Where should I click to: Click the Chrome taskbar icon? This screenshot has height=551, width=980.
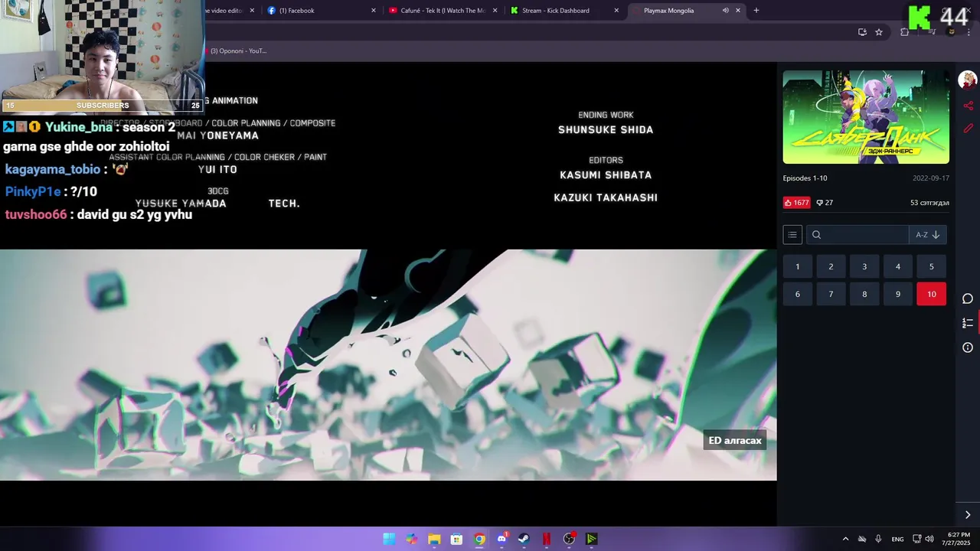pos(479,539)
